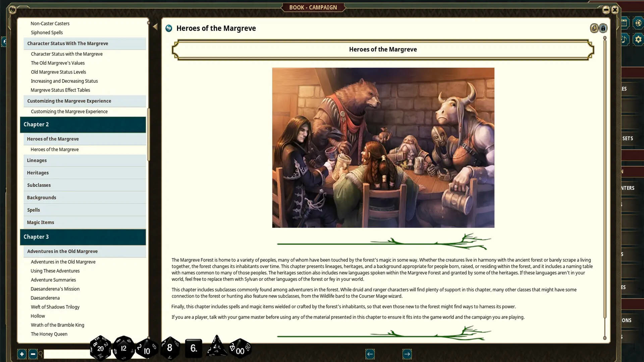Open the sound effects panel icon
This screenshot has height=362, width=644.
624,39
